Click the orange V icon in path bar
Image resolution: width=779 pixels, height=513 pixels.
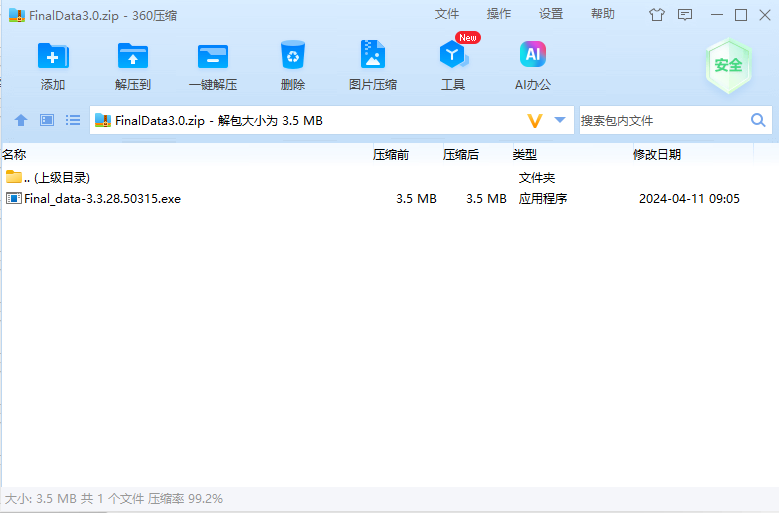coord(535,121)
